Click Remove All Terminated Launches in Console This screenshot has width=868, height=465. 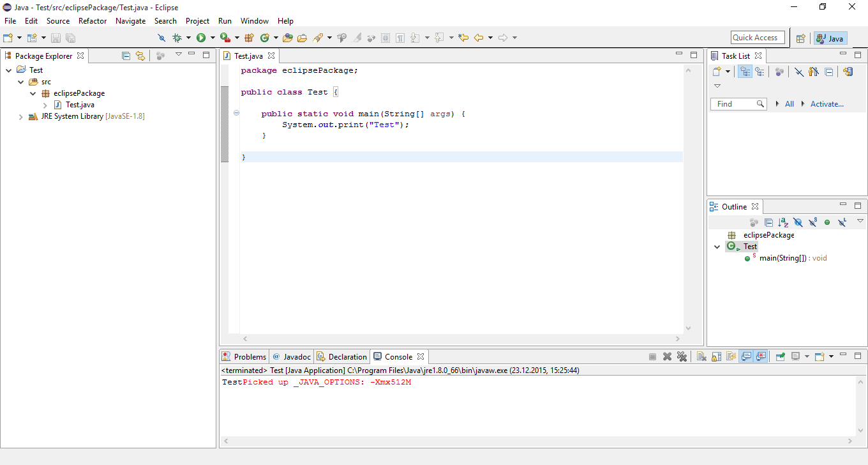click(x=682, y=356)
